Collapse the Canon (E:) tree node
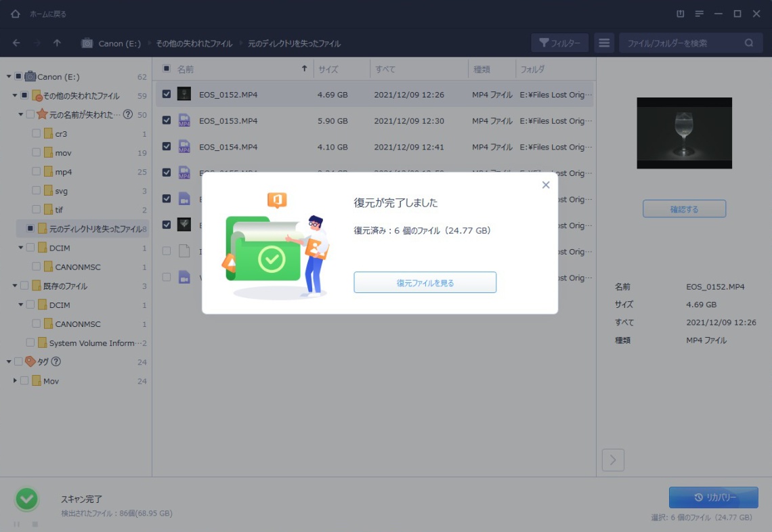The width and height of the screenshot is (772, 532). 9,76
